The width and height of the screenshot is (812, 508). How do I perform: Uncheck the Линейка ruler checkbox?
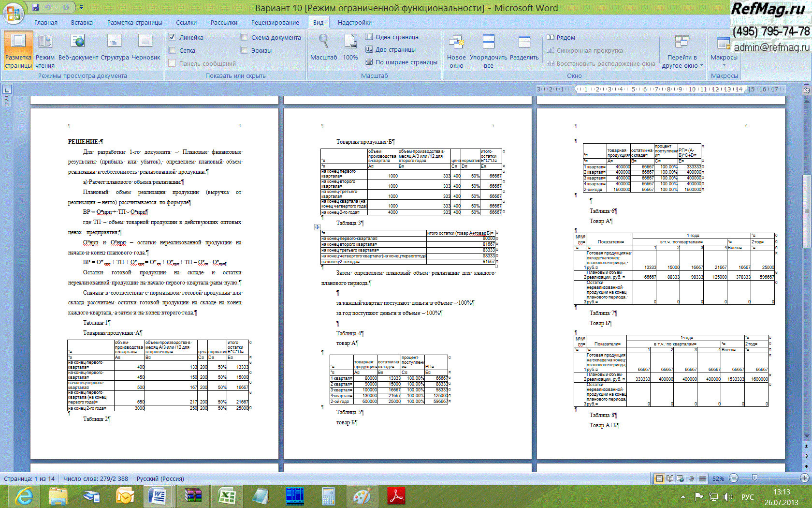tap(173, 37)
